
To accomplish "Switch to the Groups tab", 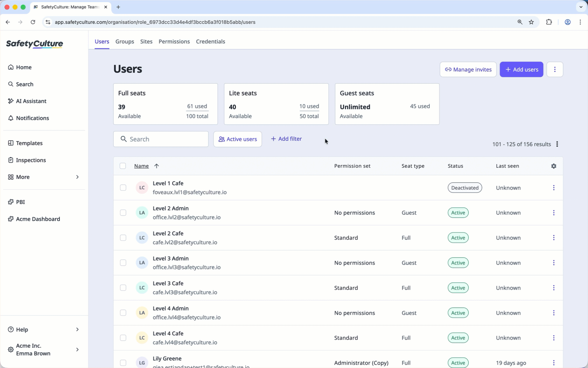I will (125, 41).
